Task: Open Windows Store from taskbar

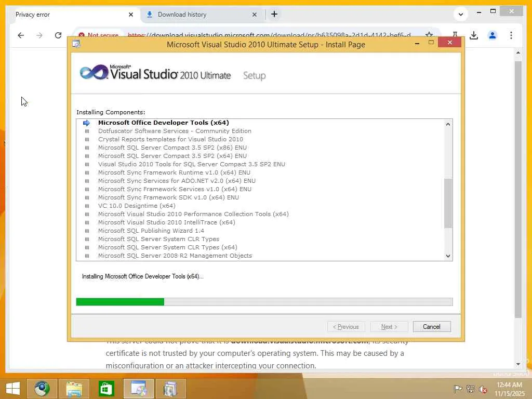Action: (106, 389)
